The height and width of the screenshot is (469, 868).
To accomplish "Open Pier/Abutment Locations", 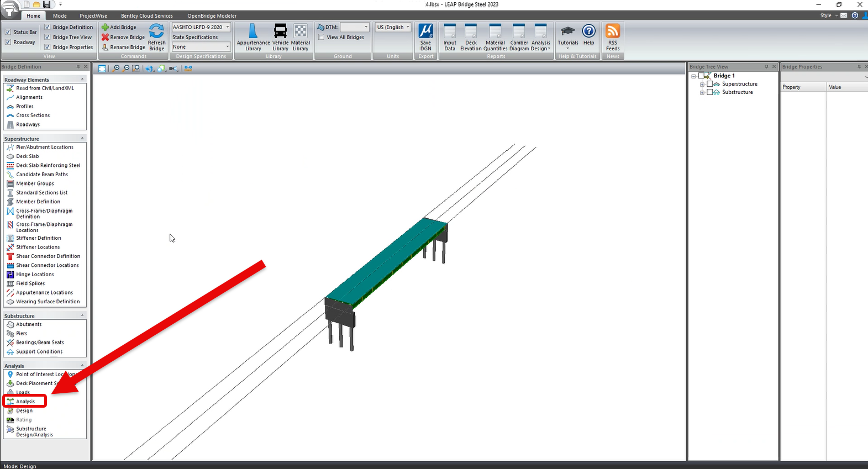I will coord(45,147).
